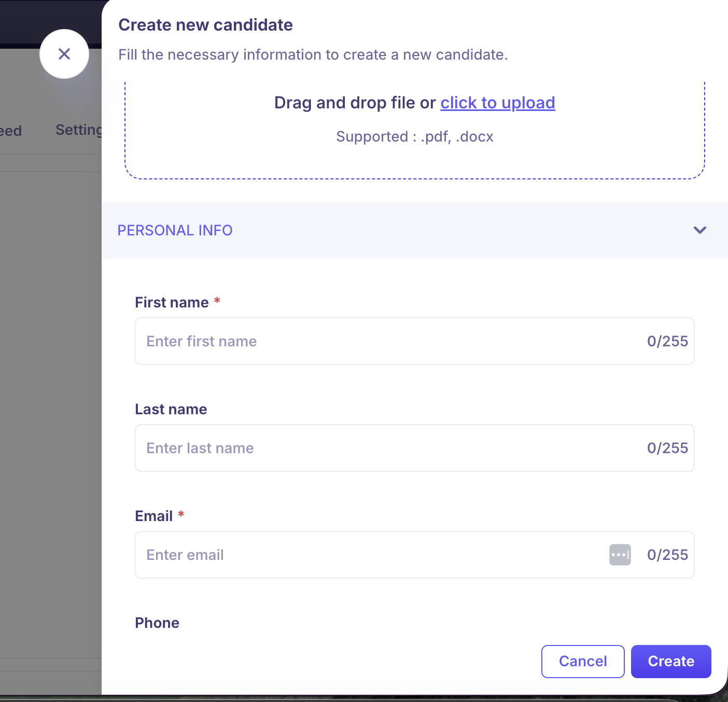Focus the Enter last name field

point(384,448)
